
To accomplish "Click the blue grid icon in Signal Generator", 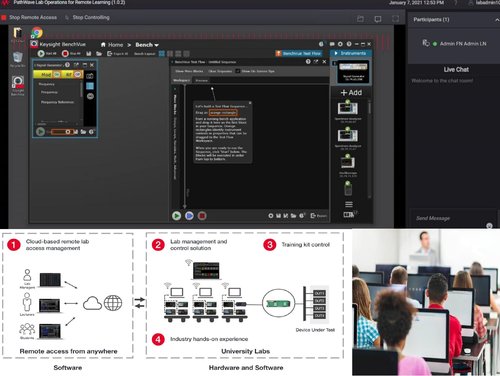I will point(90,86).
